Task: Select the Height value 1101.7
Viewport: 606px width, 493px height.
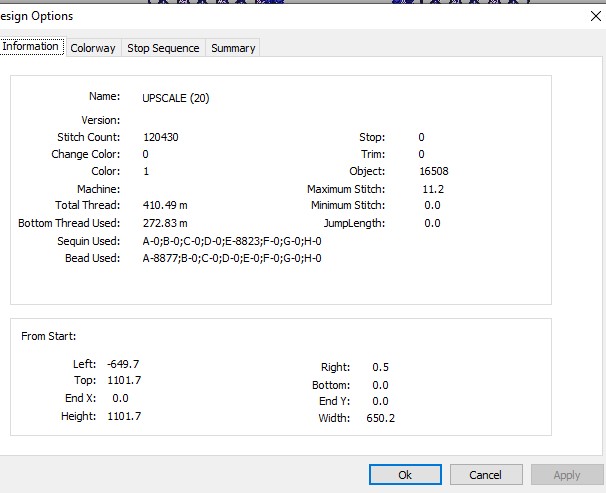Action: [x=124, y=416]
